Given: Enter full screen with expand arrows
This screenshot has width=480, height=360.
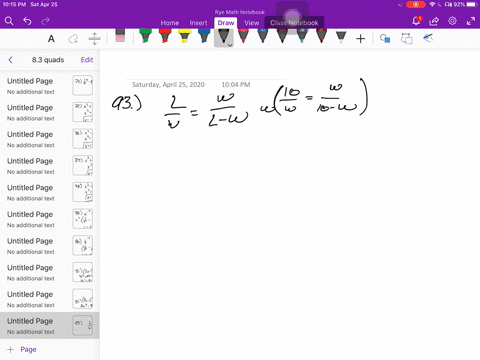Looking at the screenshot, I should [x=471, y=21].
